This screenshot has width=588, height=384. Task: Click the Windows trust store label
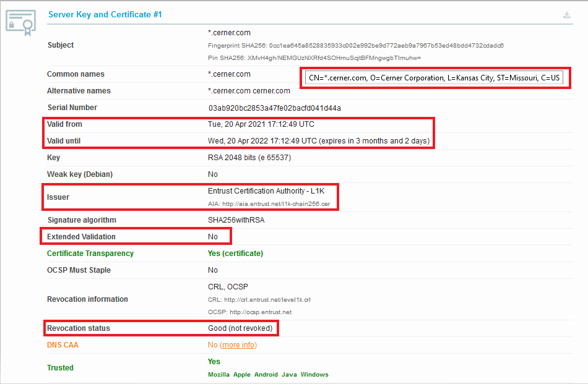314,374
